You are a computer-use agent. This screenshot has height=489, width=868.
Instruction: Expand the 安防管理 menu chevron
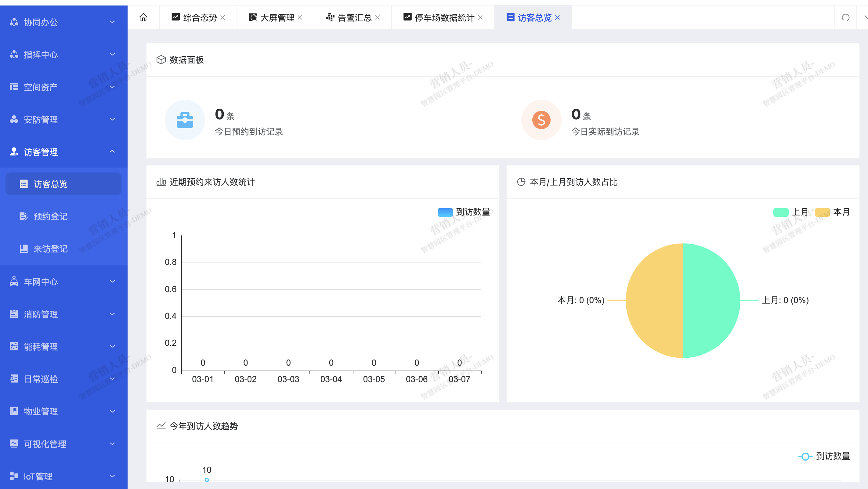coord(112,119)
